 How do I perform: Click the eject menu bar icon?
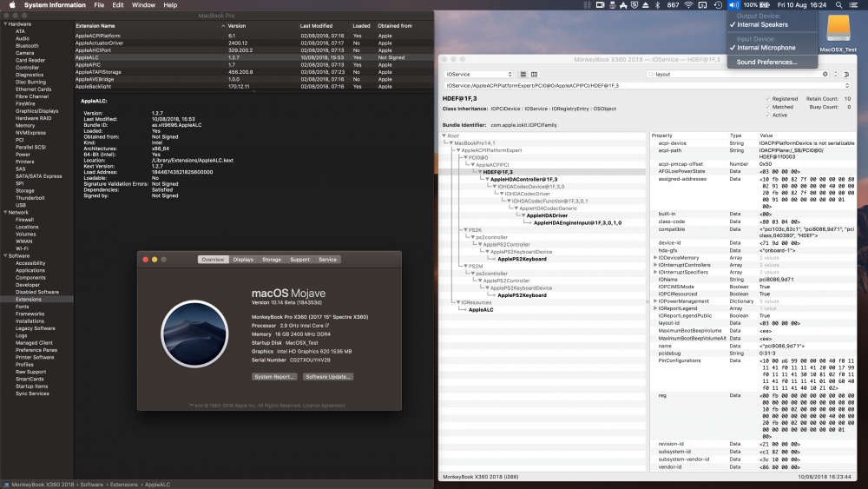point(646,5)
